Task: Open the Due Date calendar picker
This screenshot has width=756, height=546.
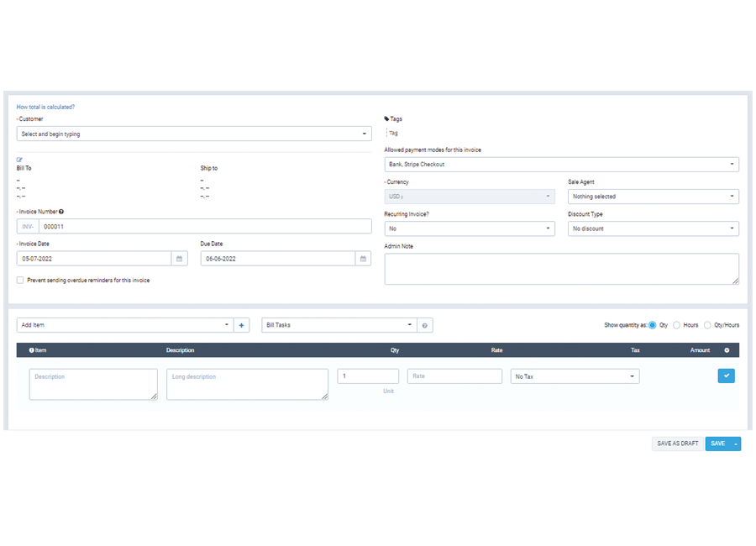Action: point(363,259)
